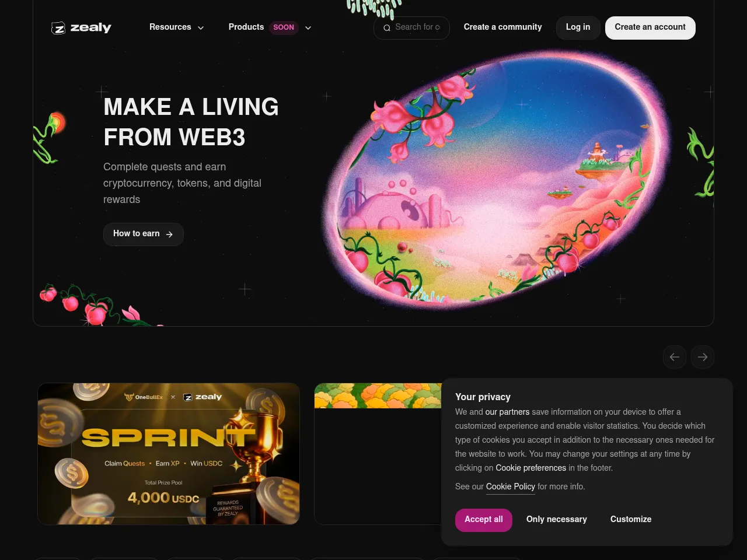The image size is (747, 560).
Task: Expand the Products chevron
Action: point(308,27)
